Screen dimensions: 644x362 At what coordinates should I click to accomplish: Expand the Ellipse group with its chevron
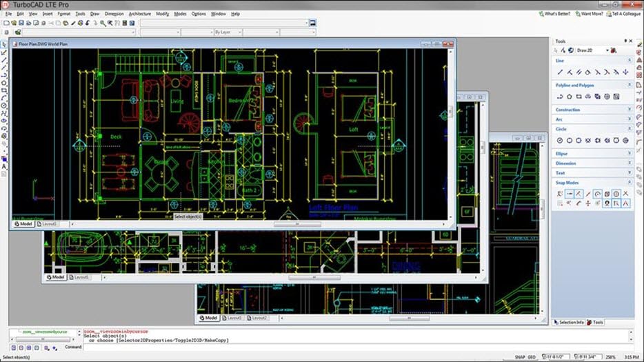coord(630,153)
